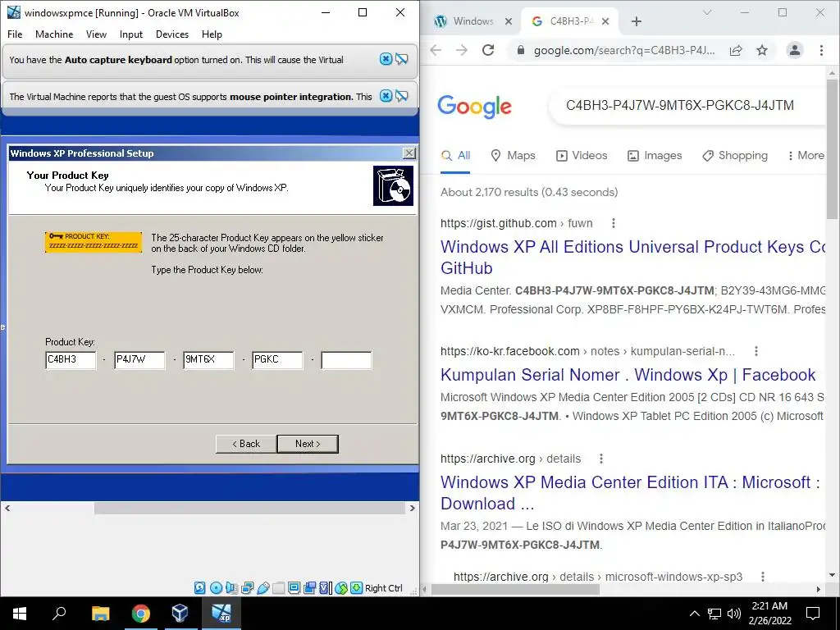Open the View menu in VirtualBox
This screenshot has height=630, width=840.
[97, 34]
